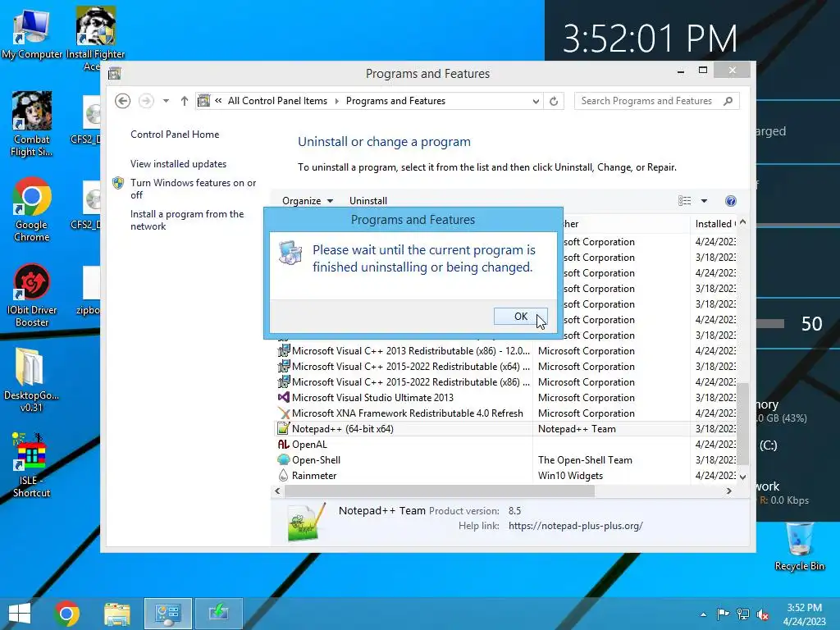This screenshot has width=840, height=630.
Task: Open Combat Flight Simulator desktop shortcut
Action: coord(32,125)
